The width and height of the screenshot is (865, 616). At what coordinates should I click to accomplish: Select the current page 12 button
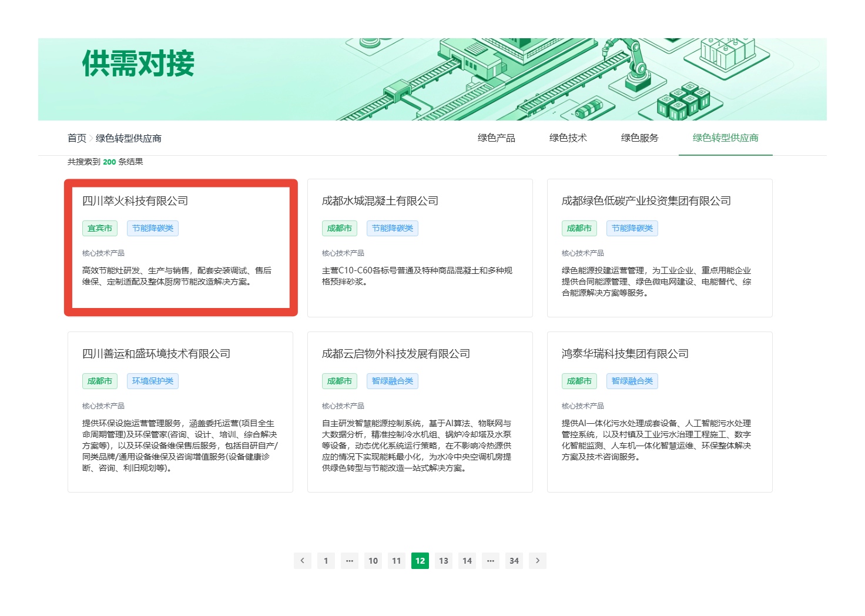pos(420,561)
